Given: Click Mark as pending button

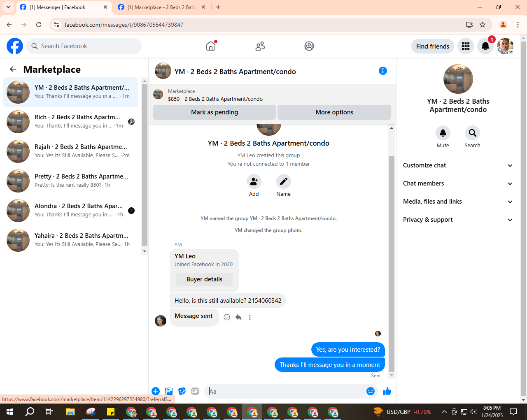Looking at the screenshot, I should click(x=215, y=112).
